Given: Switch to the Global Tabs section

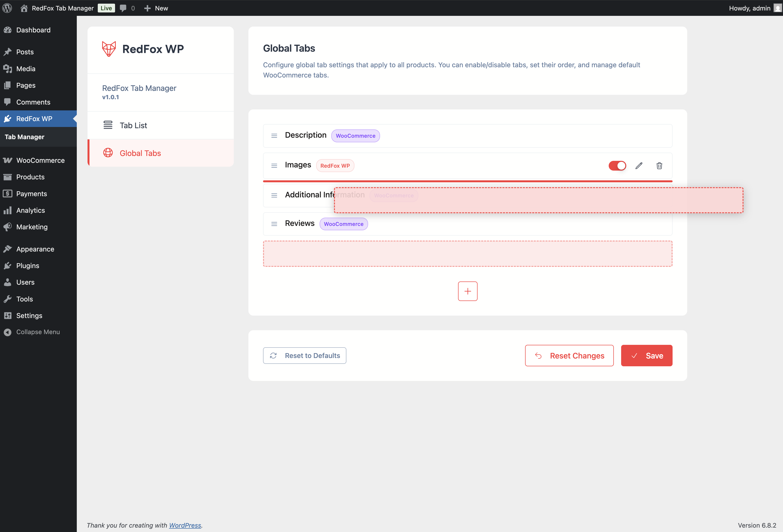Looking at the screenshot, I should 161,153.
